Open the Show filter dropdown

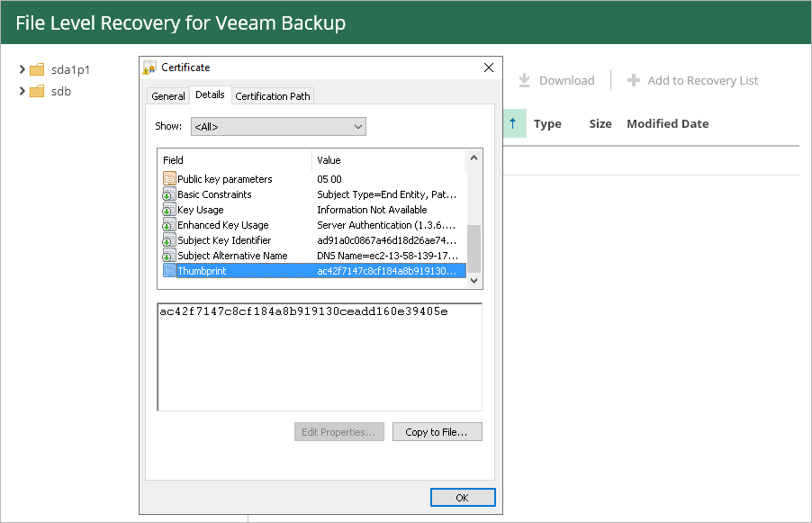[277, 127]
